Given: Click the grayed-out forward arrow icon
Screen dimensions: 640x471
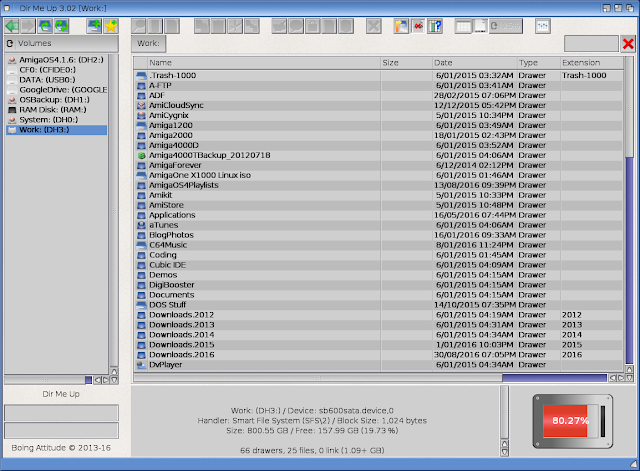Looking at the screenshot, I should (28, 26).
